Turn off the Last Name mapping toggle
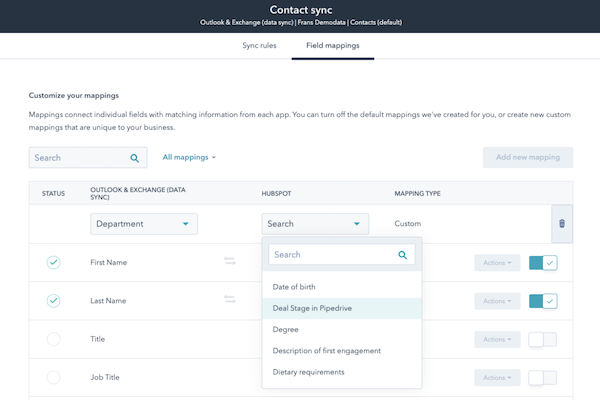The height and width of the screenshot is (400, 600). pos(543,301)
